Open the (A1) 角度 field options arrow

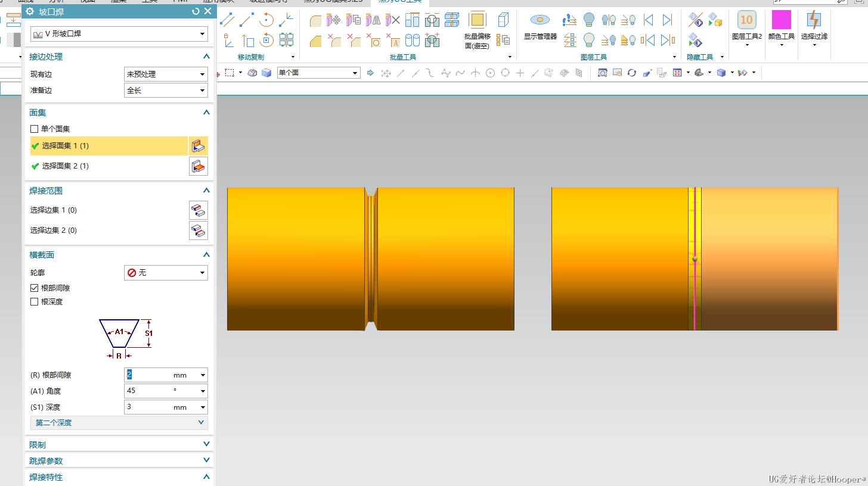[203, 392]
